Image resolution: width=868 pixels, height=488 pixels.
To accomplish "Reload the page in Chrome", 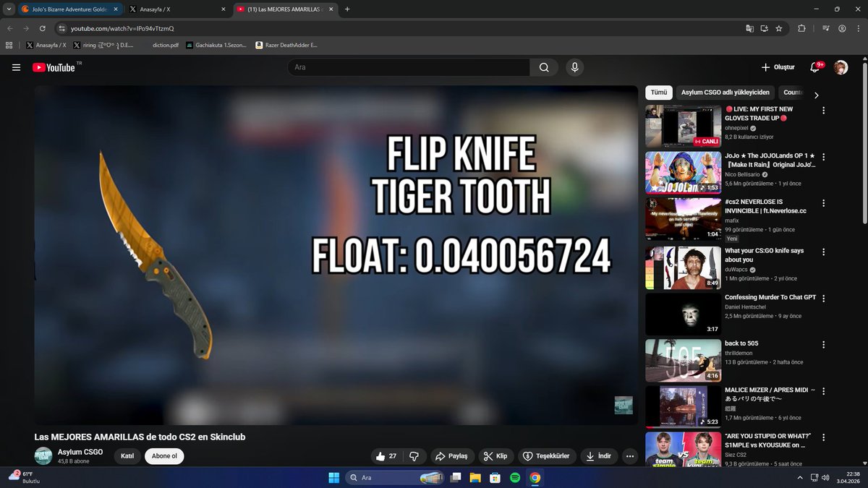I will [43, 28].
